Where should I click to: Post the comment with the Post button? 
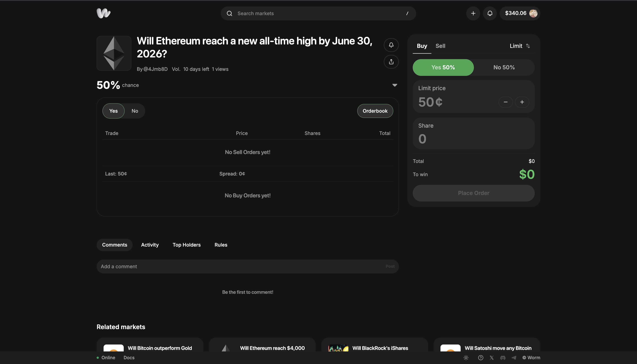(390, 266)
